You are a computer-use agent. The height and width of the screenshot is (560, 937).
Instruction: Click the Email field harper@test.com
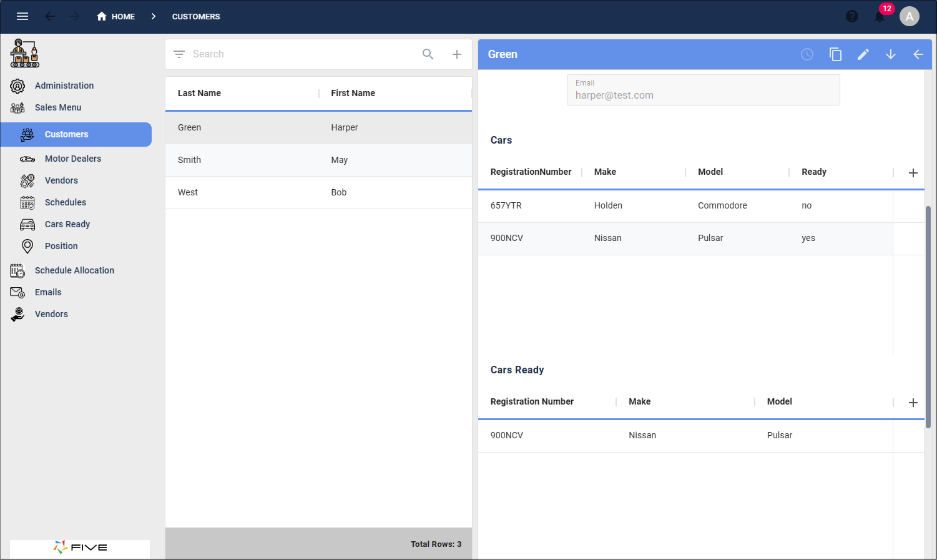point(704,90)
